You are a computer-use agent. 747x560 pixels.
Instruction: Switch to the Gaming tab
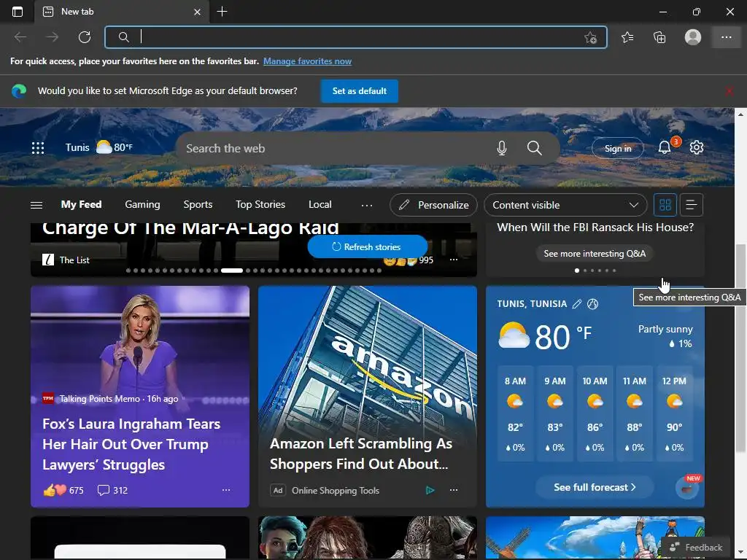click(x=142, y=204)
